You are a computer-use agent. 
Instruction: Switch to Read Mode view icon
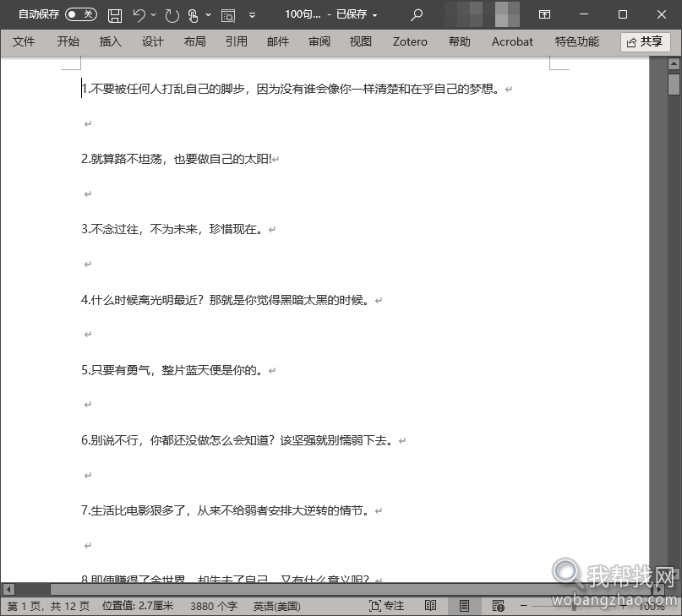coord(431,606)
